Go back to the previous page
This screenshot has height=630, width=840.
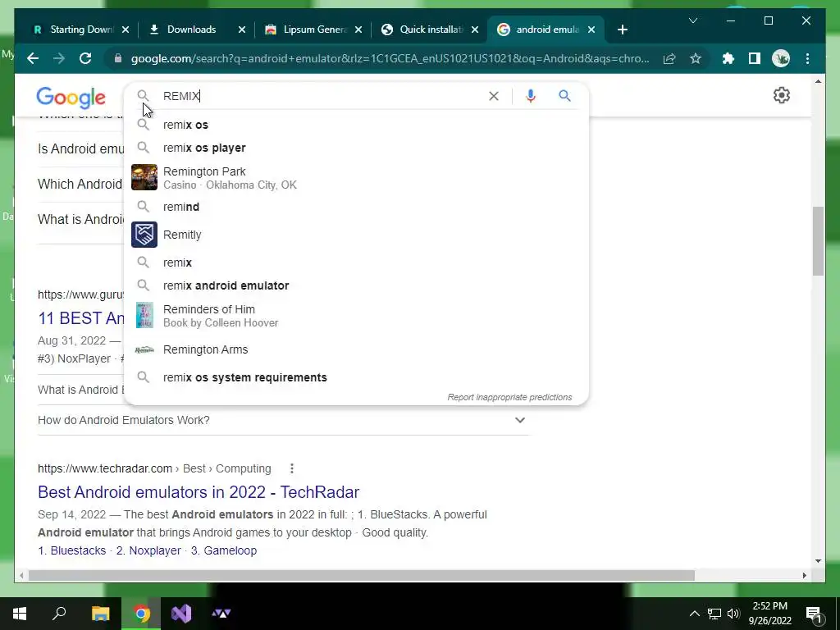pos(33,58)
